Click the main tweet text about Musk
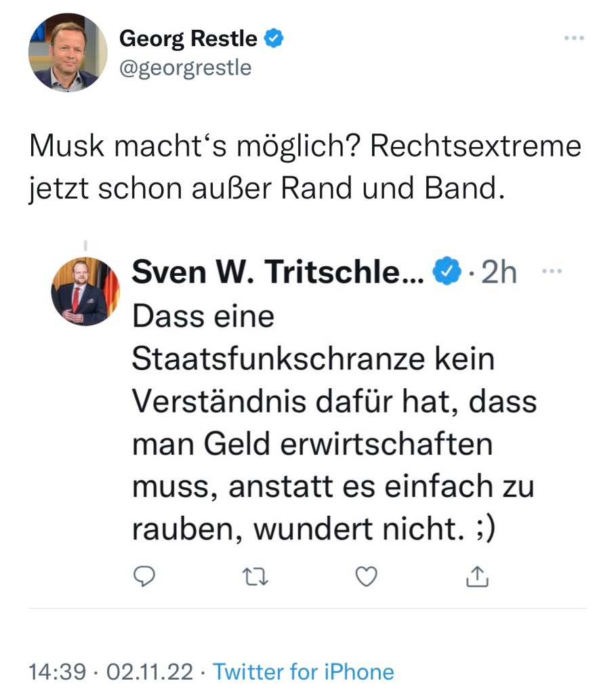Screen dimensions: 616x694 click(x=305, y=167)
